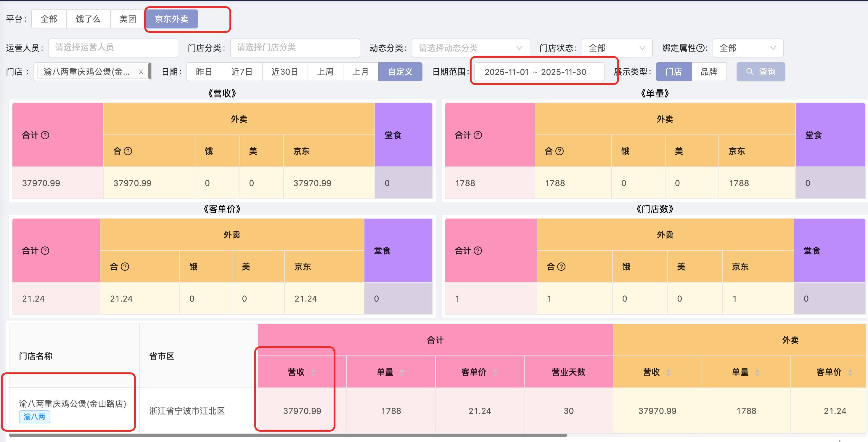
Task: Switch date preset to 近7日
Action: coord(242,71)
